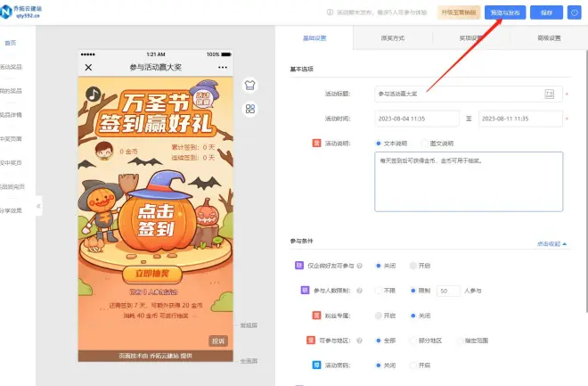This screenshot has width=588, height=386.
Task: Select 部分地区 for participation region
Action: tap(412, 341)
